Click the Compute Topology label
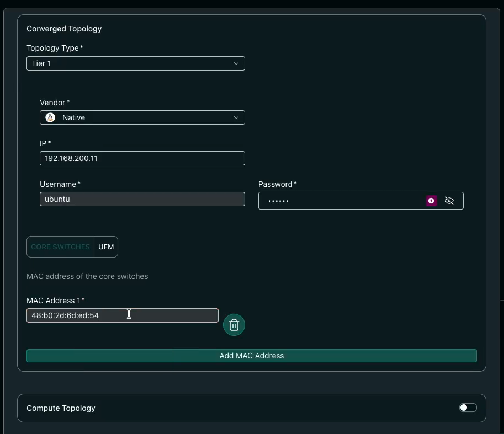 tap(60, 408)
